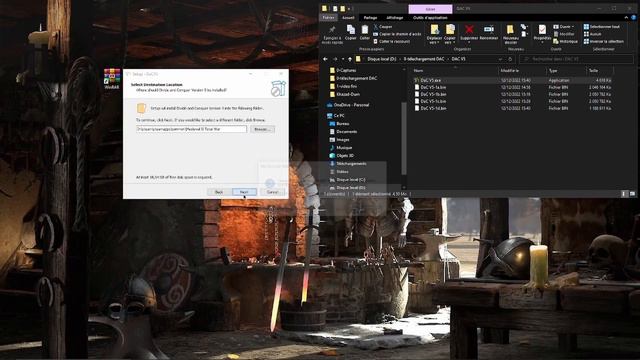Click the up-one-level arrow in Explorer

tap(350, 59)
